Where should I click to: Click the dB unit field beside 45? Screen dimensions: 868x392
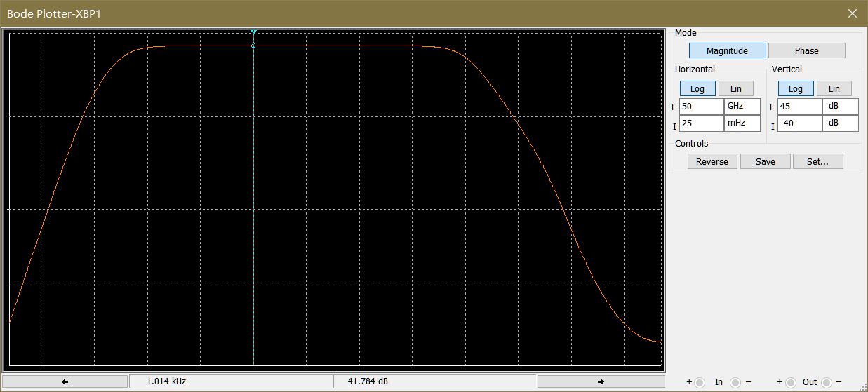[x=841, y=107]
